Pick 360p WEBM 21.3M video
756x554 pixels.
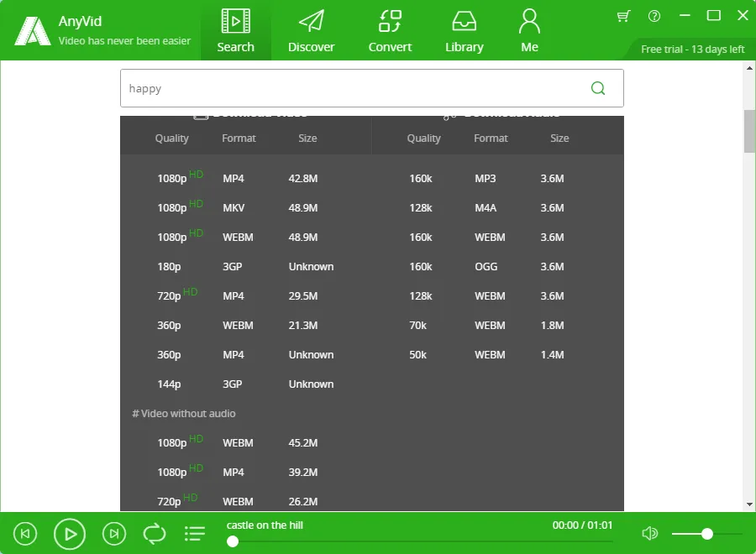[246, 325]
